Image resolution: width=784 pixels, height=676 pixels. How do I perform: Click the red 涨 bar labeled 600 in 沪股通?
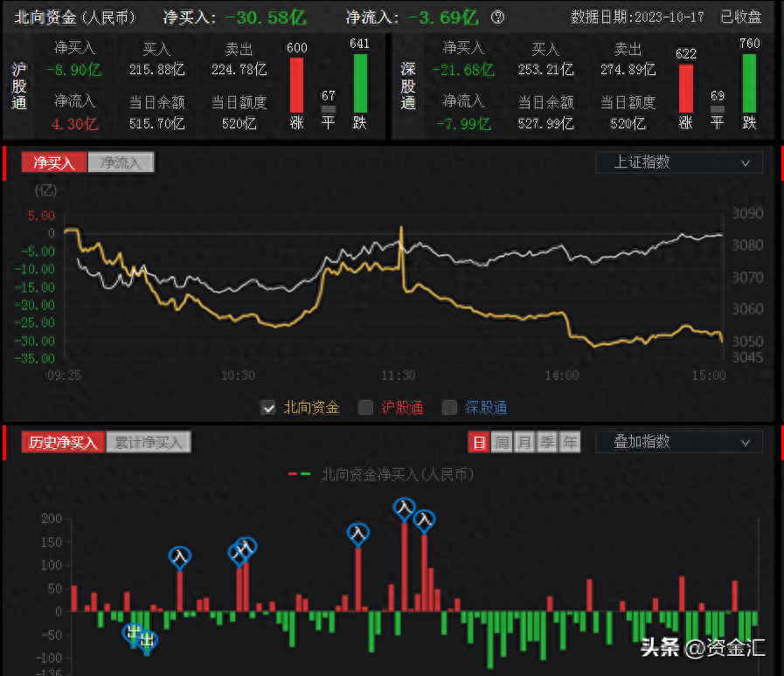pyautogui.click(x=296, y=86)
